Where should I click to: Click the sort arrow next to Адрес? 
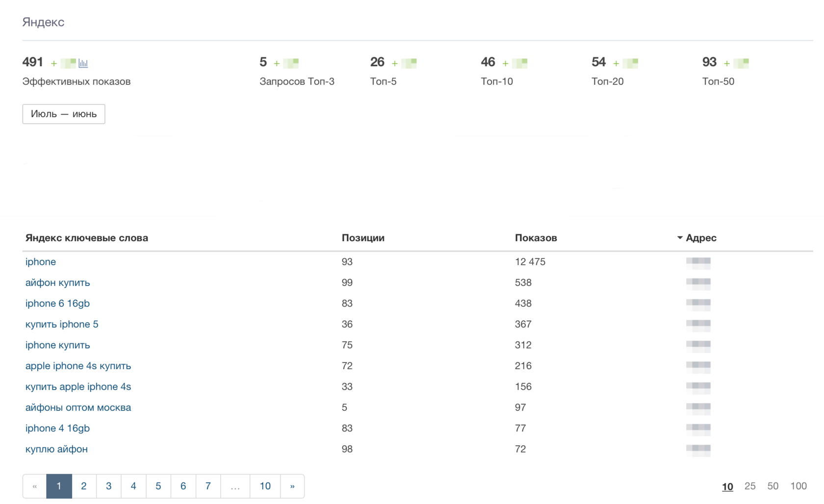tap(680, 238)
